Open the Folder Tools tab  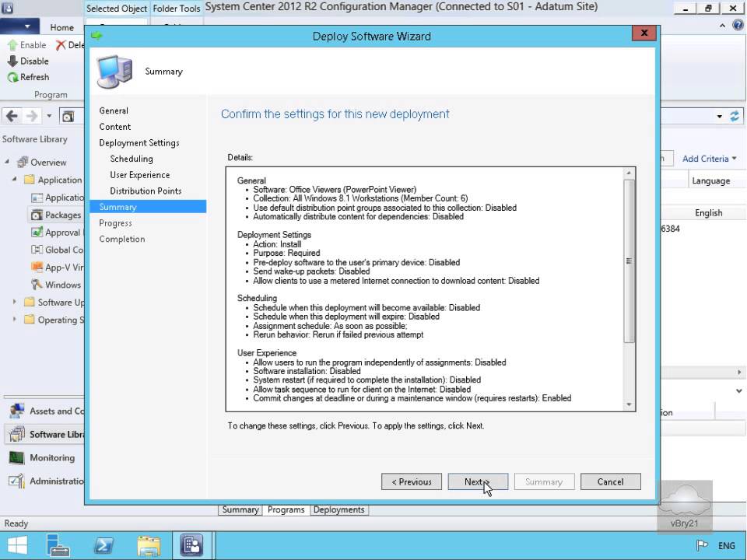tap(177, 9)
